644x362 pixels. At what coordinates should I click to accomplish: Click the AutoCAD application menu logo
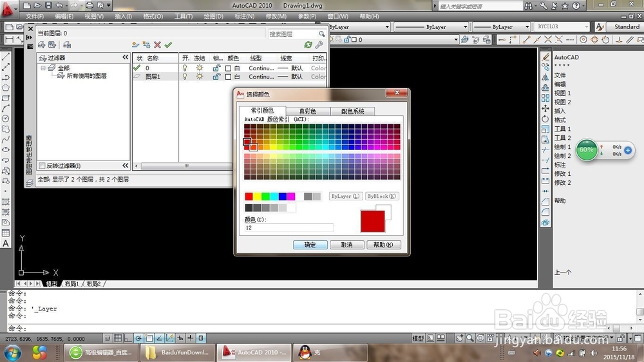7,10
